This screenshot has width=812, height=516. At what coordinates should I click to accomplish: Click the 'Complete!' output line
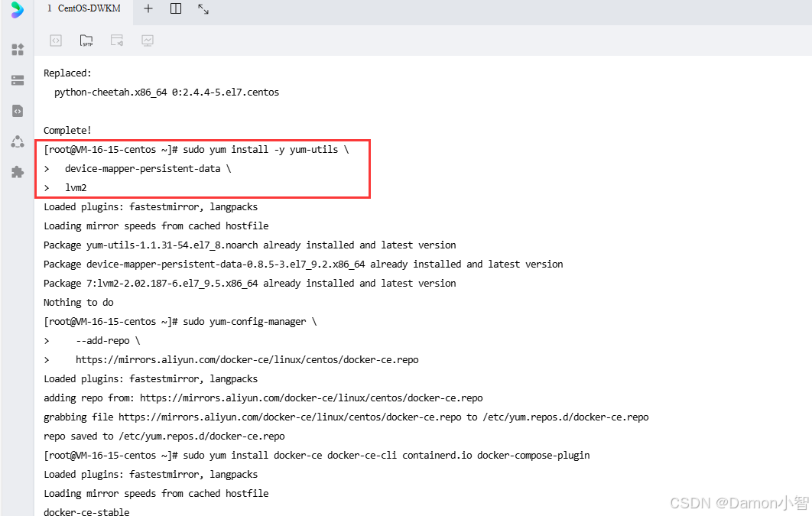coord(67,131)
